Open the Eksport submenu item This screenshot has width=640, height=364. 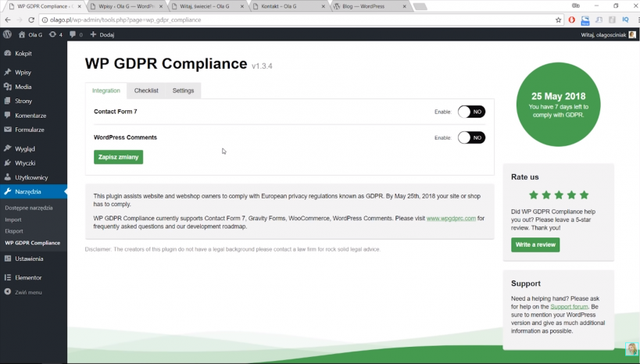(x=14, y=231)
